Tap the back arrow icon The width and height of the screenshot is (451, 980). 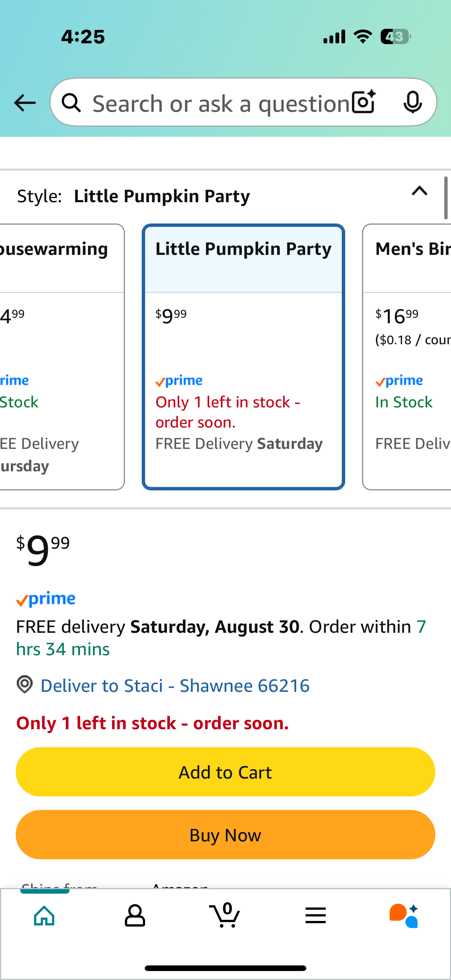[25, 103]
